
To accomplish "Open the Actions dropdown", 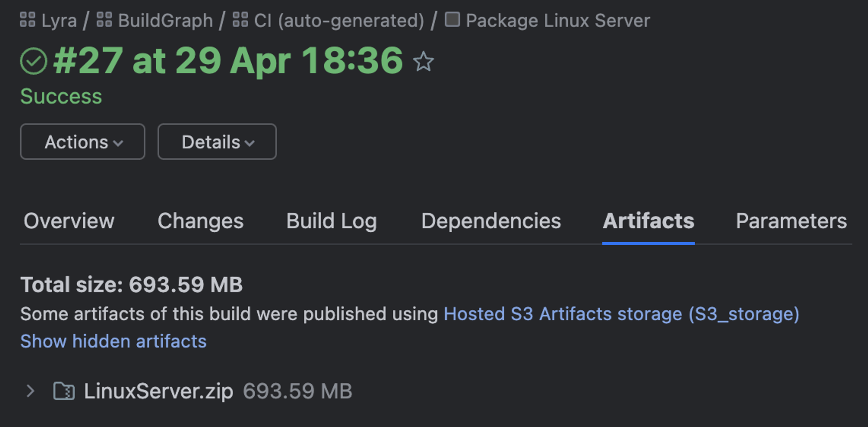I will click(x=82, y=142).
